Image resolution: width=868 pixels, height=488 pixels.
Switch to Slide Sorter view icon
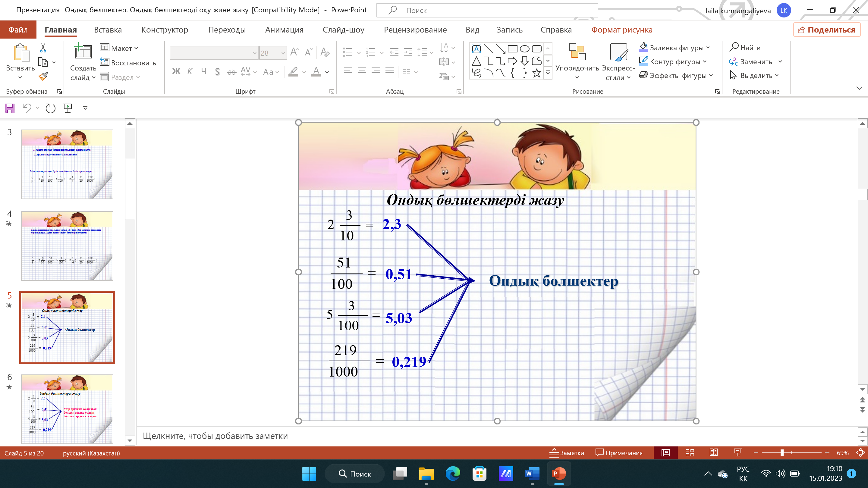689,453
